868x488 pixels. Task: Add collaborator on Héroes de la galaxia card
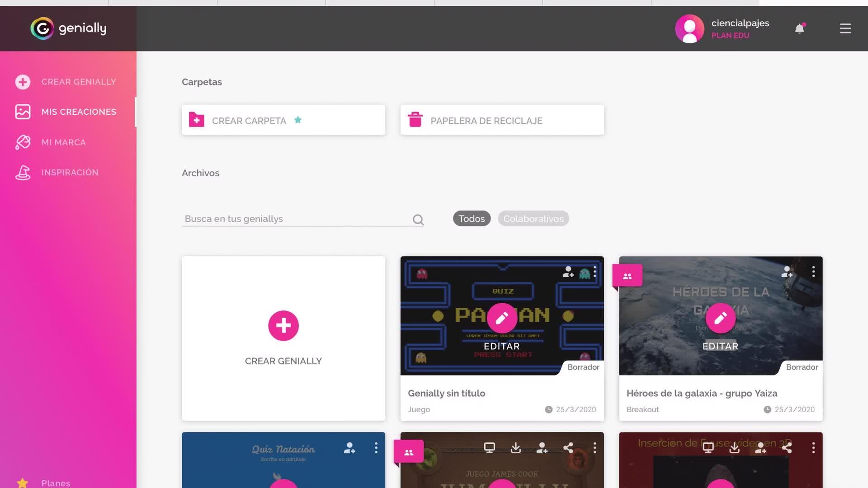pyautogui.click(x=787, y=272)
